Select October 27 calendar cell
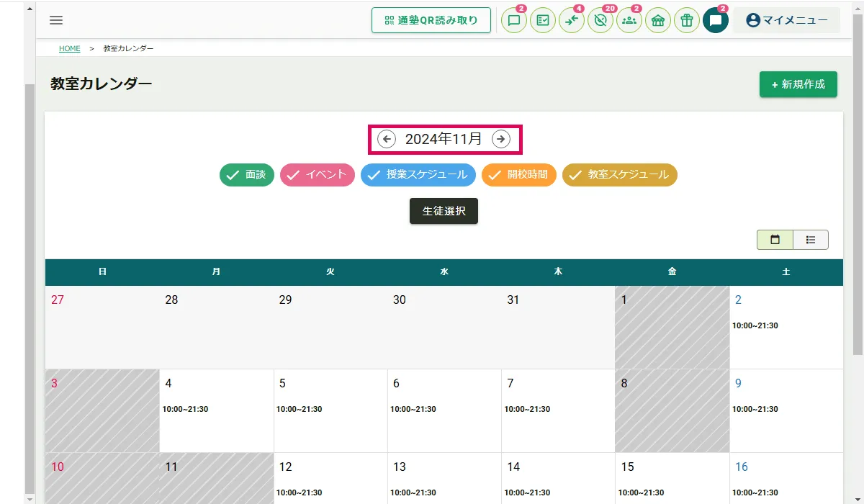This screenshot has width=864, height=504. coord(102,328)
